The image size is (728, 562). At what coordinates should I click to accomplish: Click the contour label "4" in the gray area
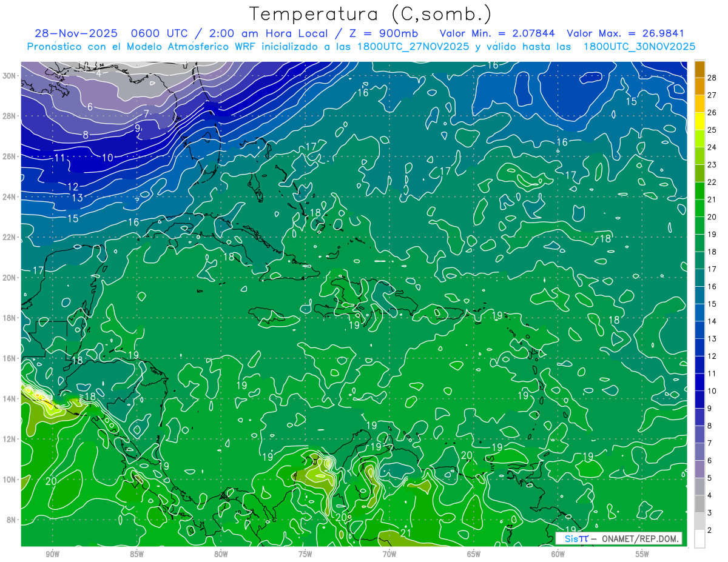tap(98, 73)
